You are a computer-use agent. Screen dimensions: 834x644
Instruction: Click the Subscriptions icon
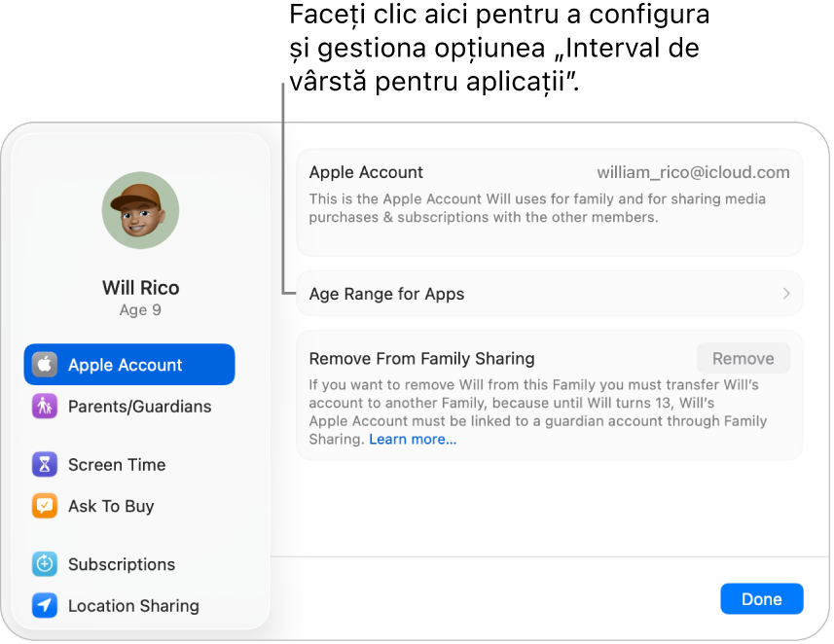click(x=45, y=564)
